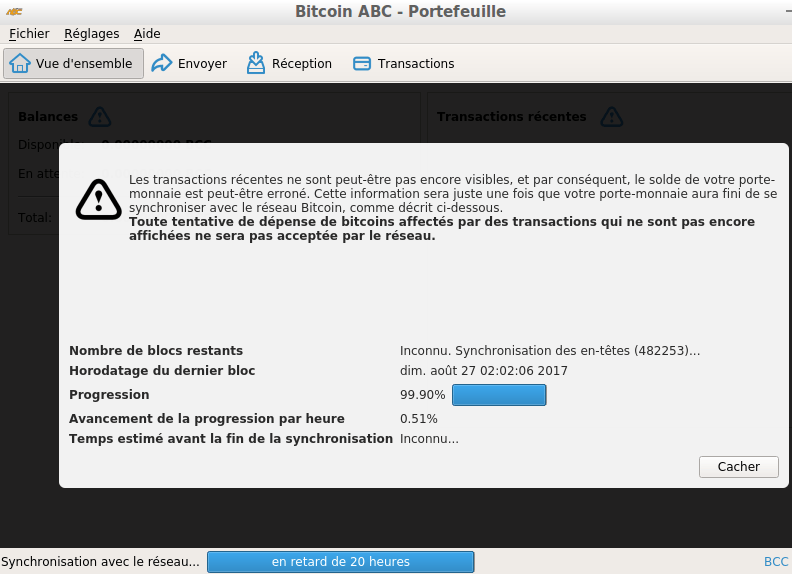Image resolution: width=792 pixels, height=574 pixels.
Task: Hide the sync dialog with Cacher
Action: click(x=738, y=467)
